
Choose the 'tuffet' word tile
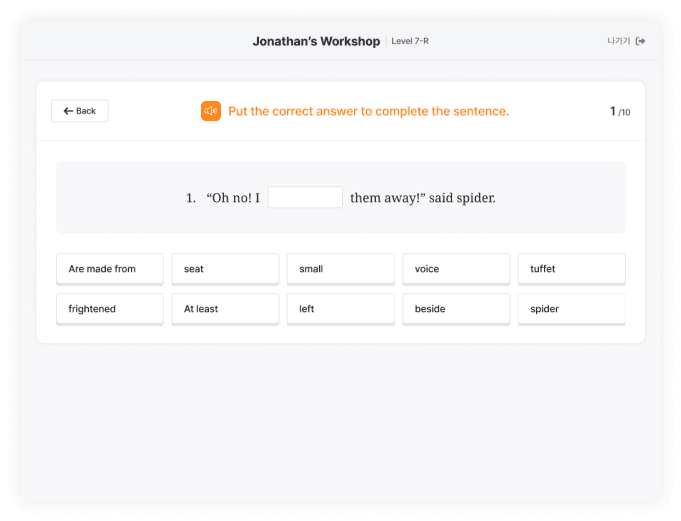point(571,269)
